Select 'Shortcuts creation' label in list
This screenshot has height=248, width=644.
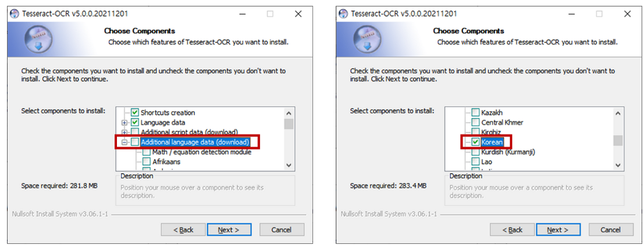(x=168, y=112)
